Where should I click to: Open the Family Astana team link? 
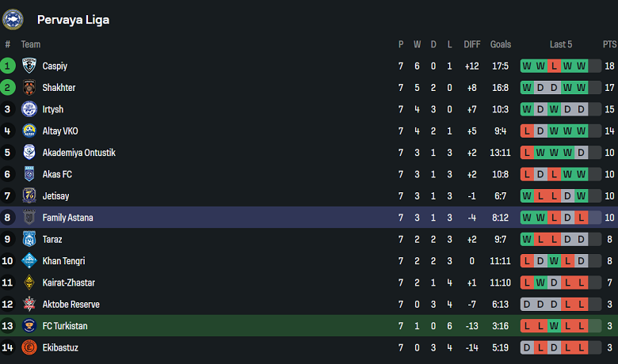(x=67, y=218)
